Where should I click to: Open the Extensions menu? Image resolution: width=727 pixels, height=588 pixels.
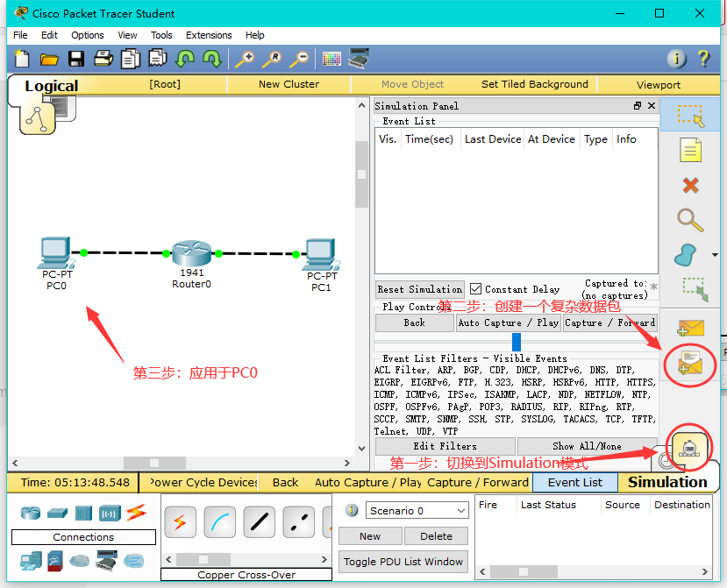209,35
